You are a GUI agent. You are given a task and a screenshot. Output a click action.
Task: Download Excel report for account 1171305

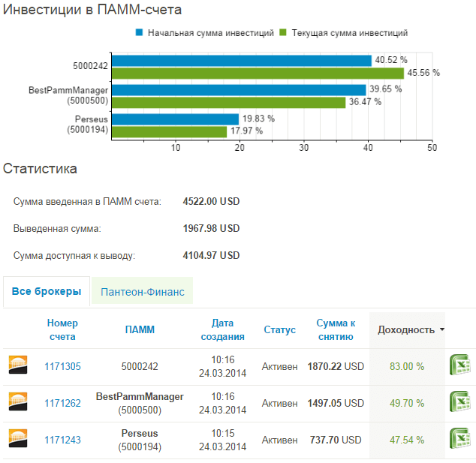pyautogui.click(x=460, y=365)
